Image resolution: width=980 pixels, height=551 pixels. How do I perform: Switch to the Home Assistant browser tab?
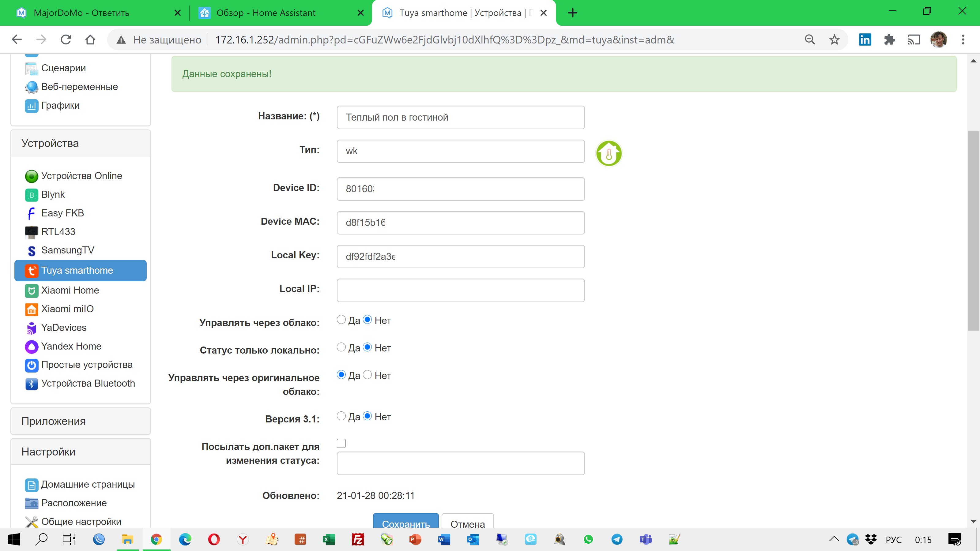point(266,13)
